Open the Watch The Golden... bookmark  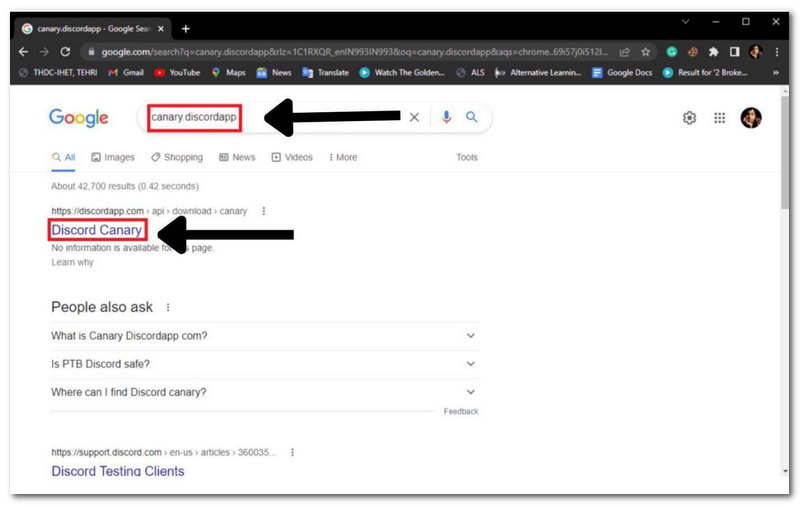402,72
